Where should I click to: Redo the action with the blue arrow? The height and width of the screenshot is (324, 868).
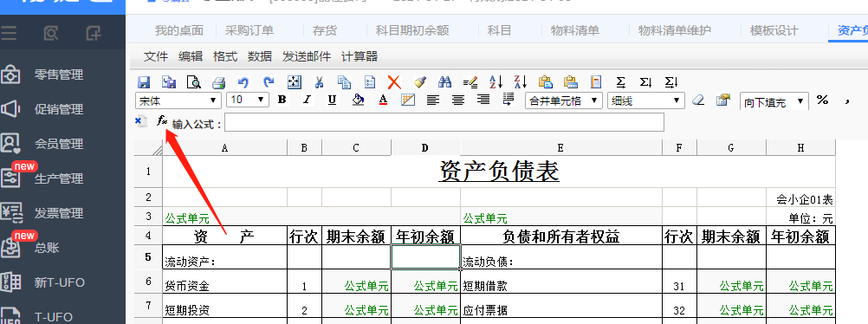pos(269,82)
